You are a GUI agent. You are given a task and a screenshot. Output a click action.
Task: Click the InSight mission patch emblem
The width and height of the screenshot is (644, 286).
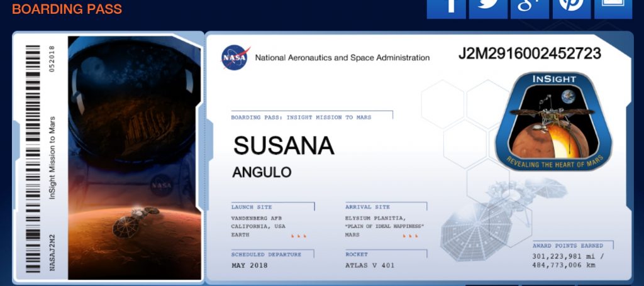tap(554, 122)
